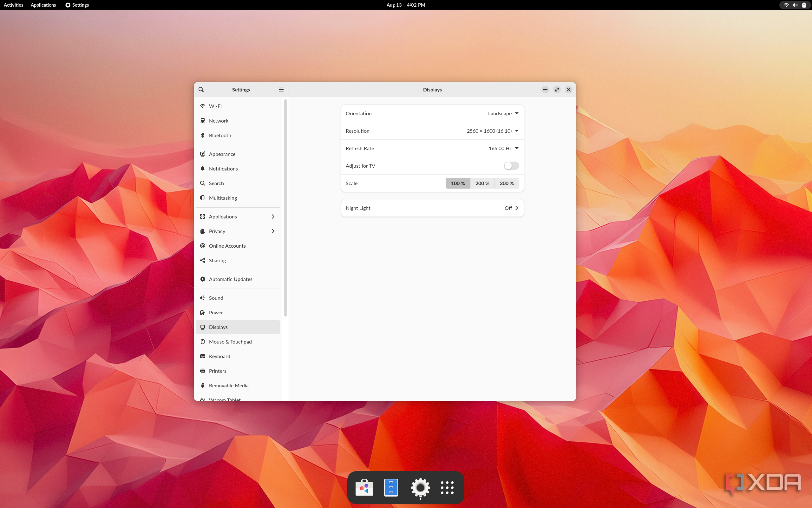The image size is (812, 508).
Task: Open the Applications top bar menu
Action: coord(43,5)
